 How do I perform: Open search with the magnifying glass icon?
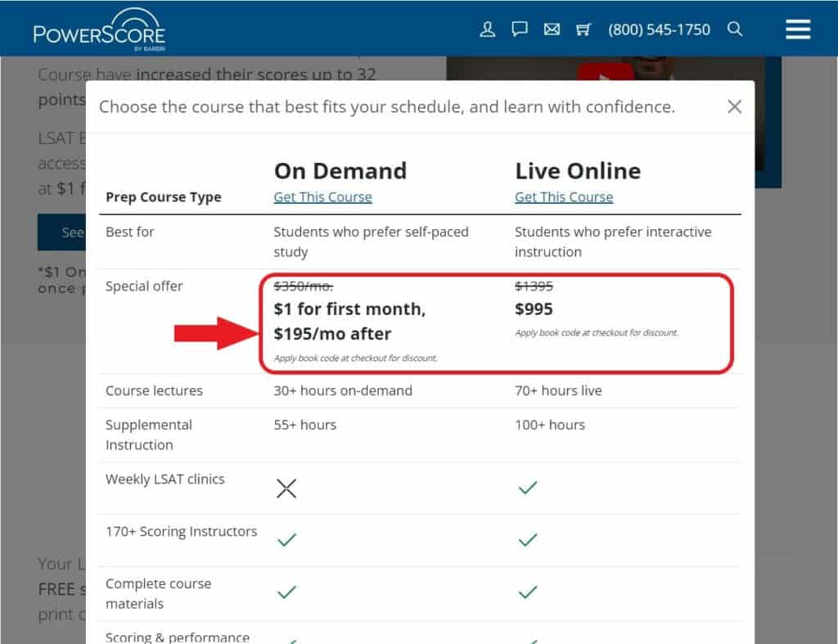(735, 29)
